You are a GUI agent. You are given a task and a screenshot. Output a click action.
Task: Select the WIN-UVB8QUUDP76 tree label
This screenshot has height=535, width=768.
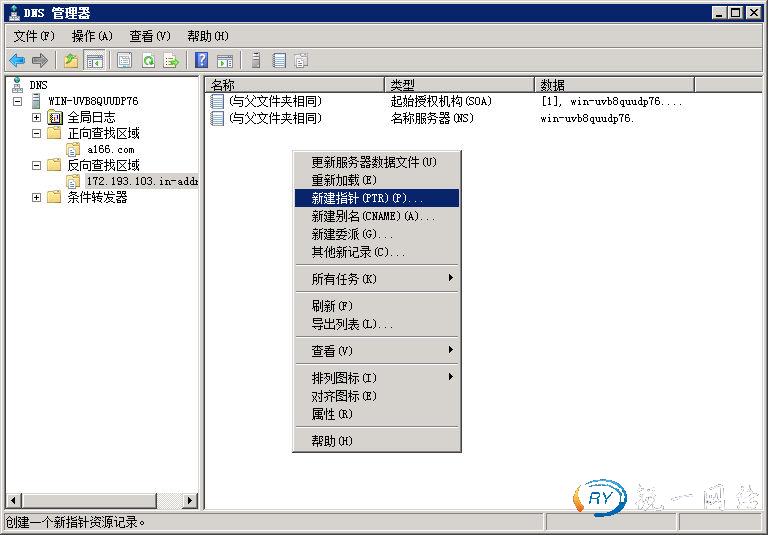pyautogui.click(x=93, y=101)
